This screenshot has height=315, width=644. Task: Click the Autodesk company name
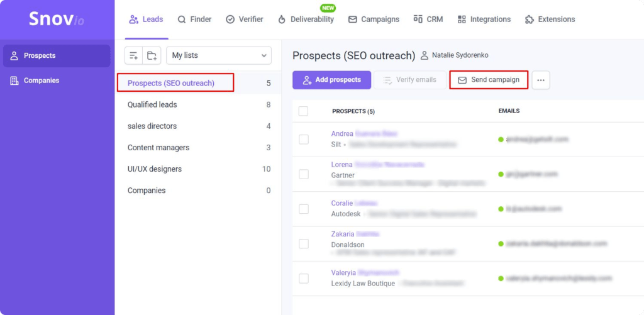(x=346, y=214)
